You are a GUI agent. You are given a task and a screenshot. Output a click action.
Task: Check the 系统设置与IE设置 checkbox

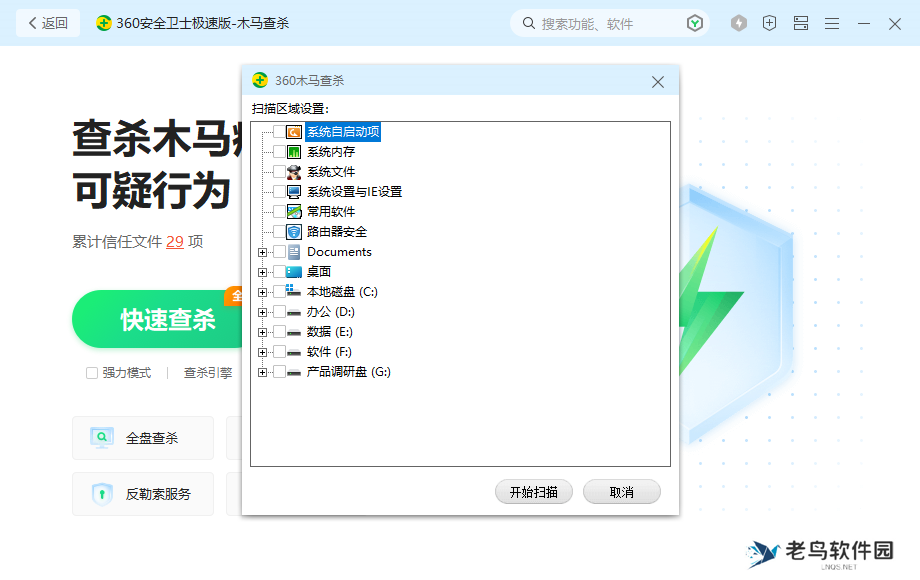click(279, 192)
